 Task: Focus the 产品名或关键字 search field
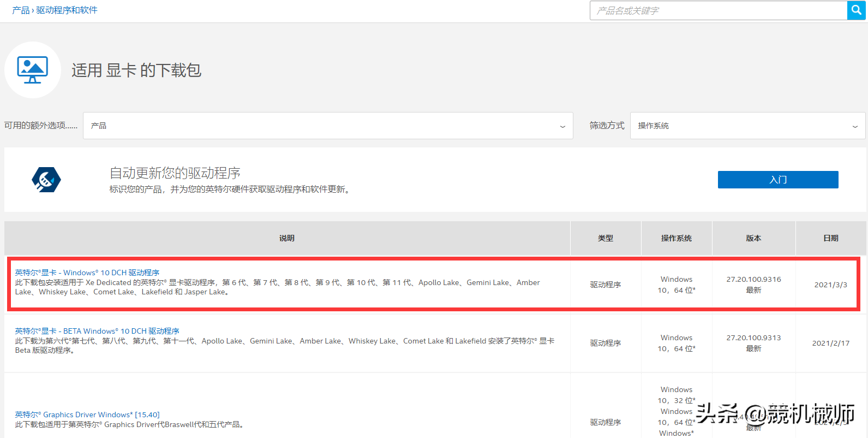719,10
